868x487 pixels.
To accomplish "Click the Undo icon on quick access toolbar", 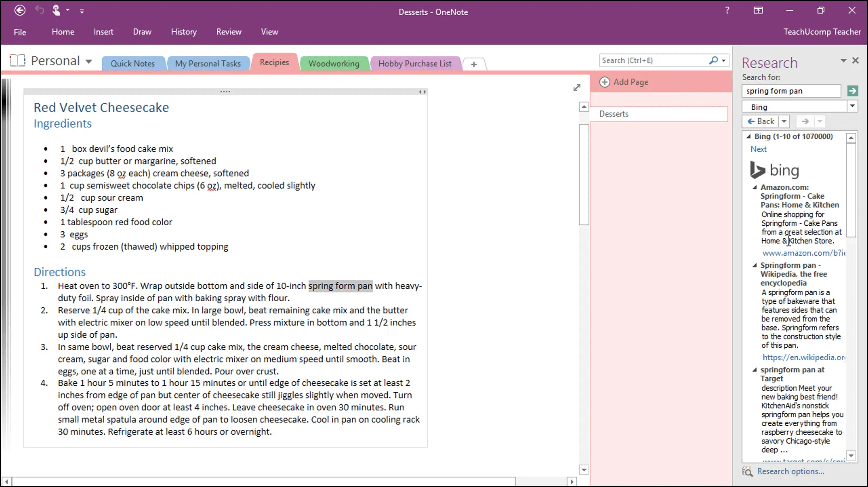I will 39,10.
